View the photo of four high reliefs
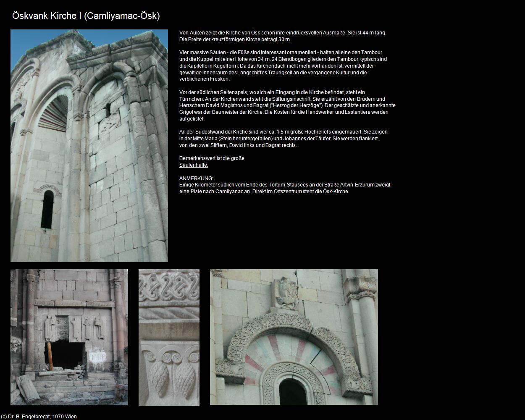525x420 pixels. (69, 337)
